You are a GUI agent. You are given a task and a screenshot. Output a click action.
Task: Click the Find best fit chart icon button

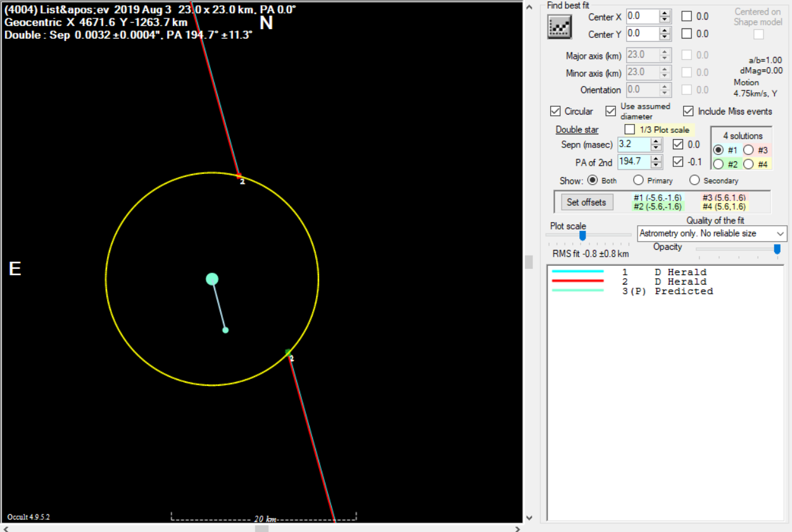point(560,26)
